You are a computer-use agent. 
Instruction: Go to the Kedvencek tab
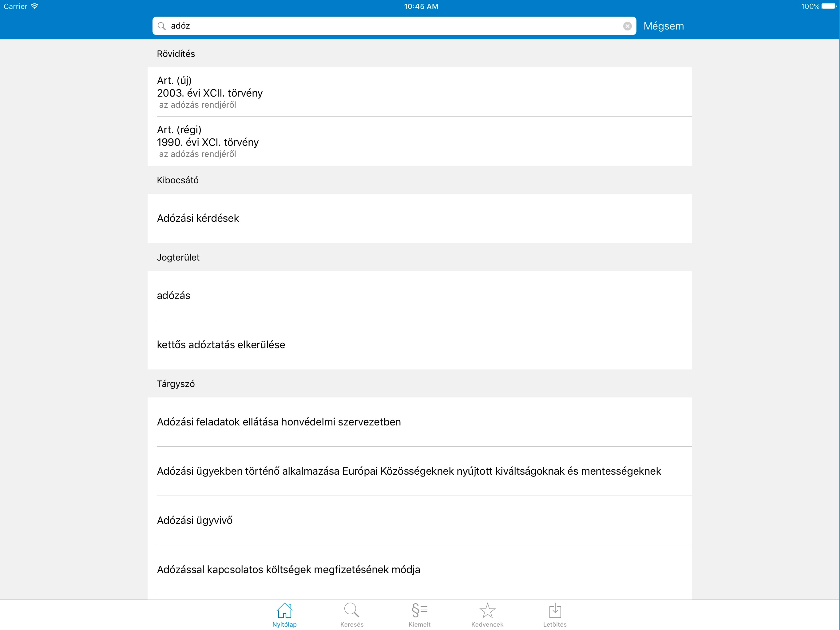(487, 615)
